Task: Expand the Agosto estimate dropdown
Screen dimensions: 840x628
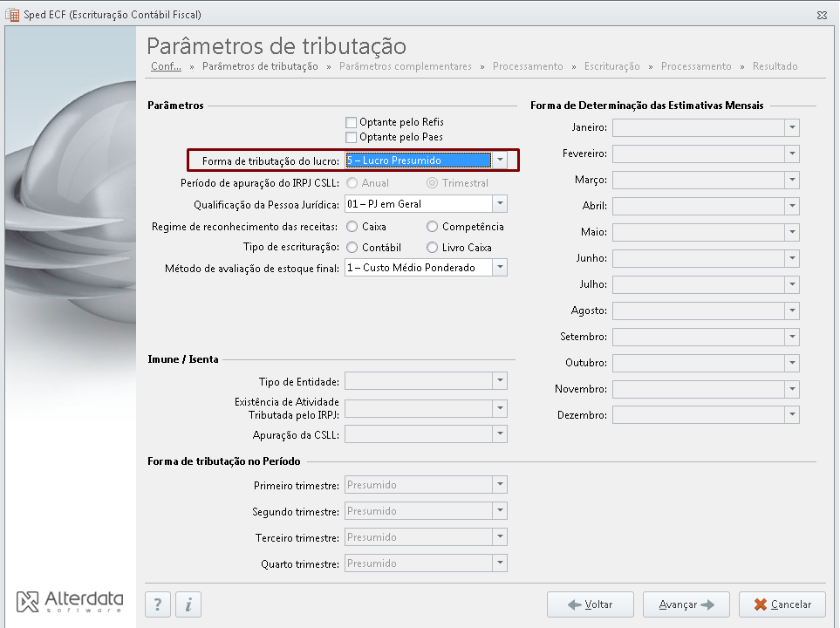Action: 792,311
